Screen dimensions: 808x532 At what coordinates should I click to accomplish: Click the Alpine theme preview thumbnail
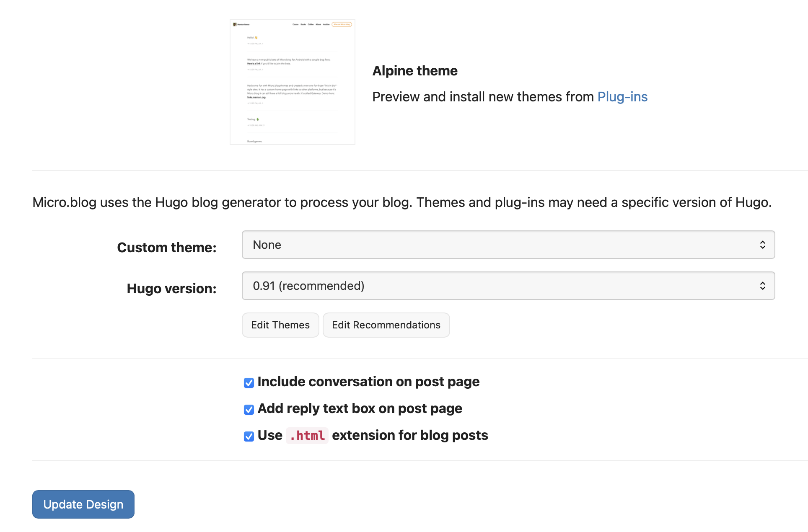pos(292,82)
